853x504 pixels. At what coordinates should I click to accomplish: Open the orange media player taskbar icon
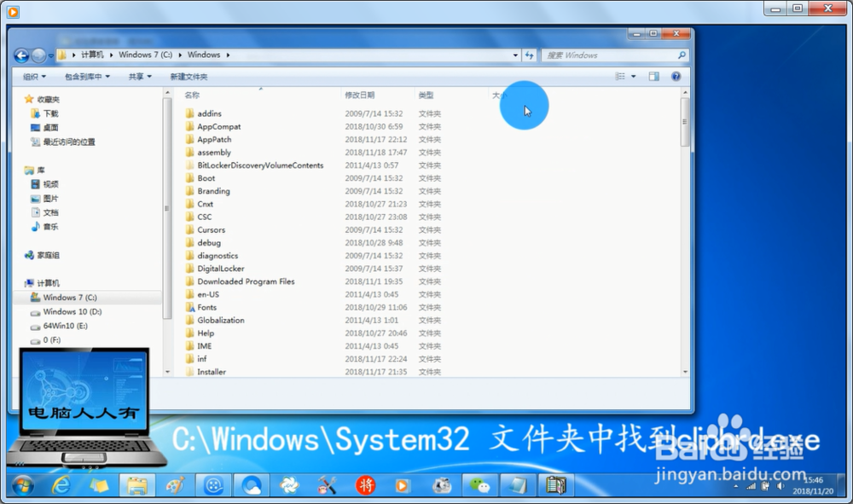403,485
